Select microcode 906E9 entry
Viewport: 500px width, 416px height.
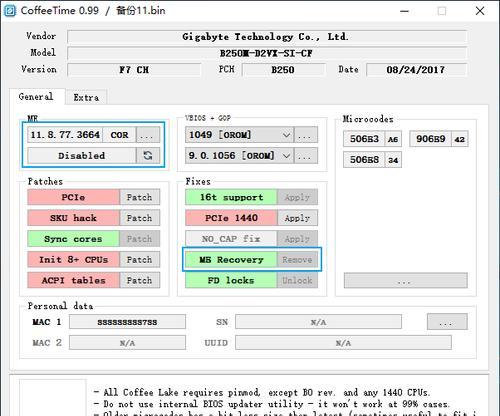[439, 139]
